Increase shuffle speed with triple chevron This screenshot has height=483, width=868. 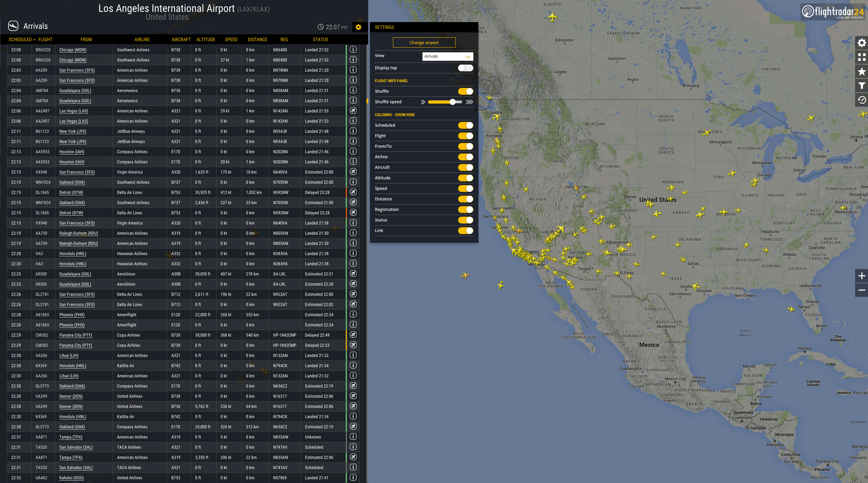click(x=469, y=102)
